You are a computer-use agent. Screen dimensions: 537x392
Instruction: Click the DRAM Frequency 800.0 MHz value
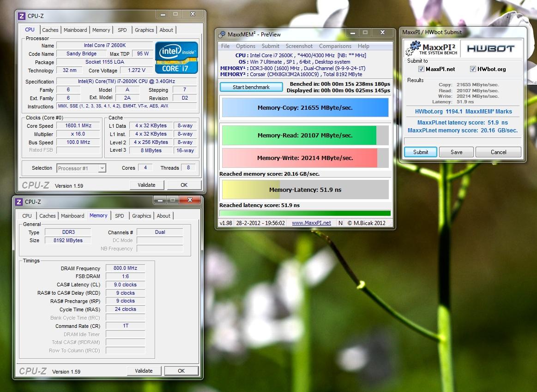coord(125,268)
